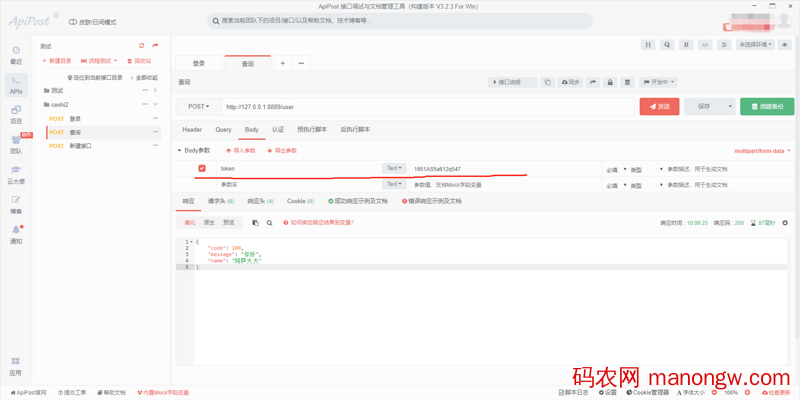The height and width of the screenshot is (400, 800).
Task: Open the 团队 (team) sidebar icon
Action: click(x=16, y=145)
